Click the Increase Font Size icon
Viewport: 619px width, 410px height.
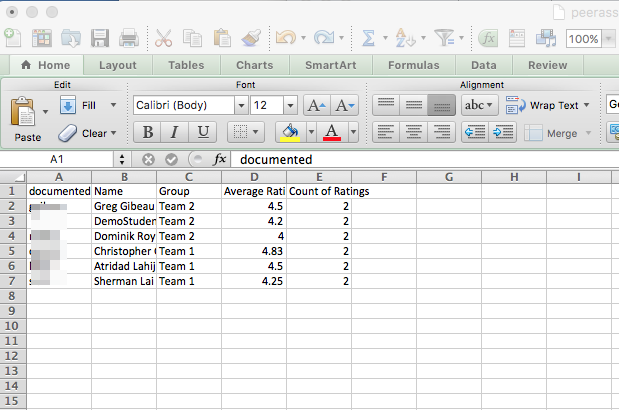coord(315,105)
